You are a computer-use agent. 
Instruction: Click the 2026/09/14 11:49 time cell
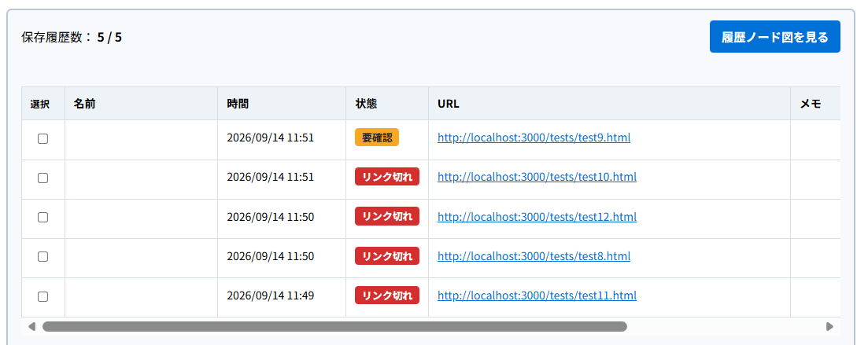[x=282, y=297]
